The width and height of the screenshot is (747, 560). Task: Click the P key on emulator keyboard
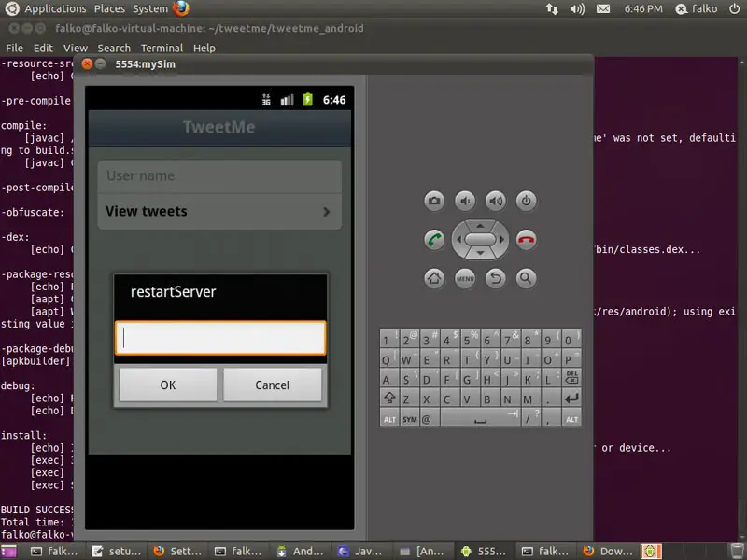point(571,358)
